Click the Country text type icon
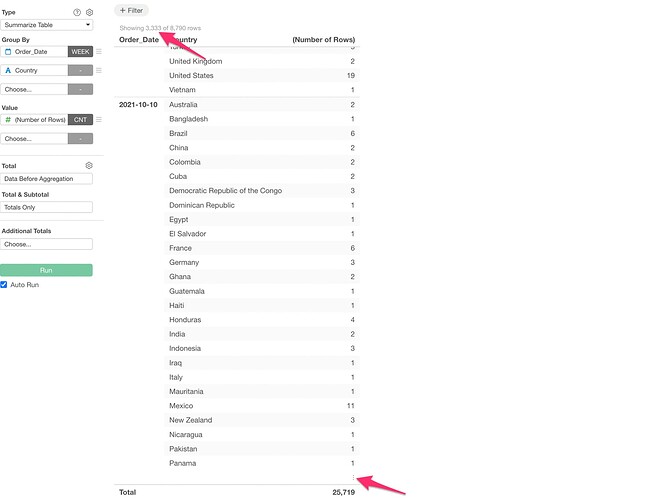The height and width of the screenshot is (500, 669). [x=8, y=71]
